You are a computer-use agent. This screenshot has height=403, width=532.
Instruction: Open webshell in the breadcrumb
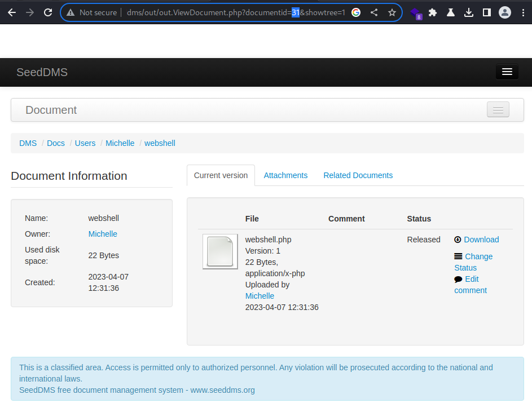pos(160,143)
